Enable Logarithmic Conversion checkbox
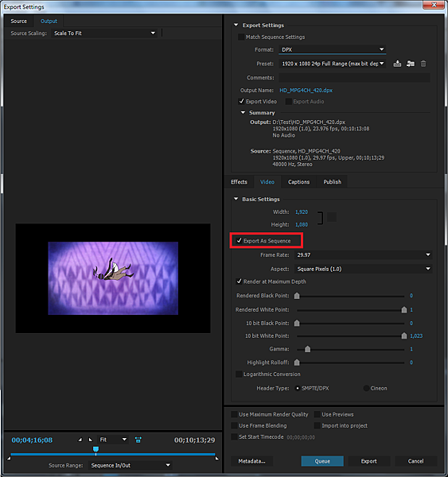The image size is (448, 477). [239, 374]
